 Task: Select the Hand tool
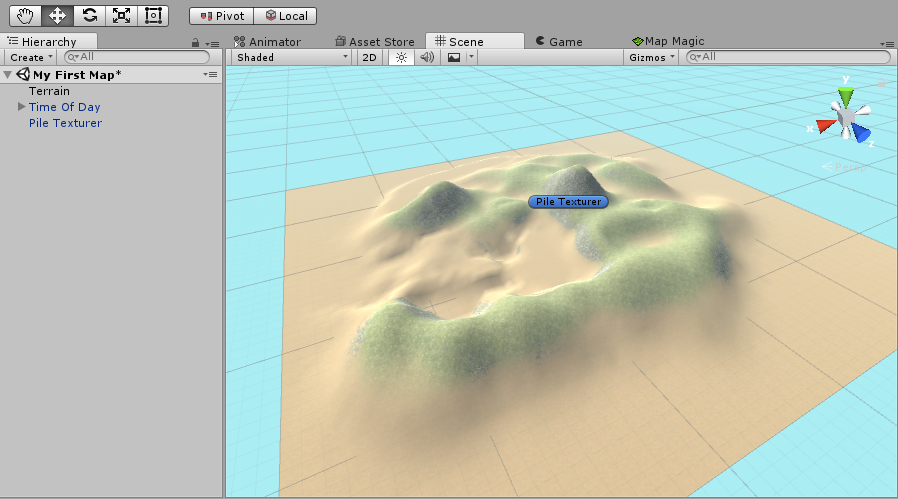(25, 15)
